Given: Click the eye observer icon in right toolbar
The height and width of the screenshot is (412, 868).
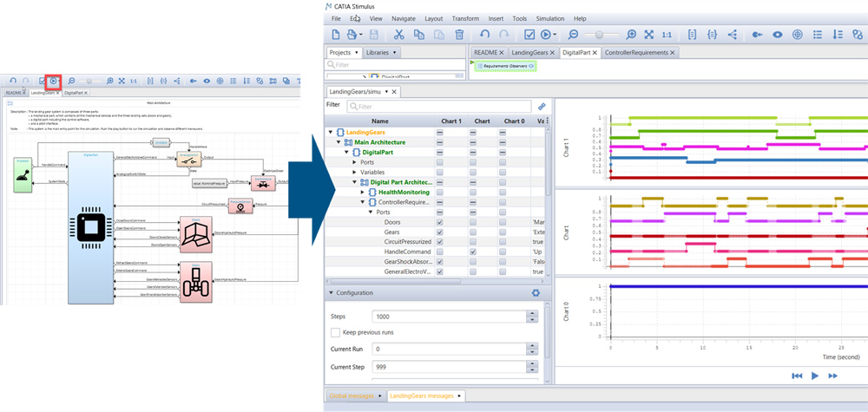Looking at the screenshot, I should click(778, 35).
